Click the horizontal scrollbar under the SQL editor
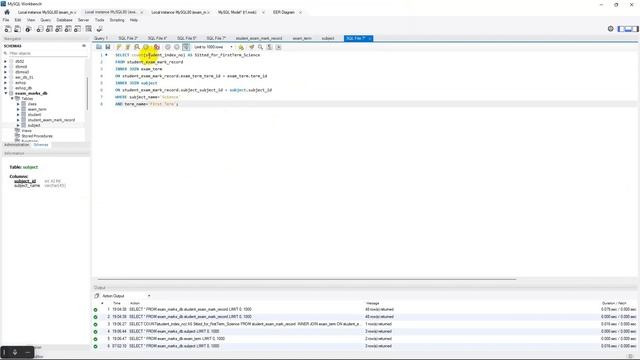 coord(307,279)
